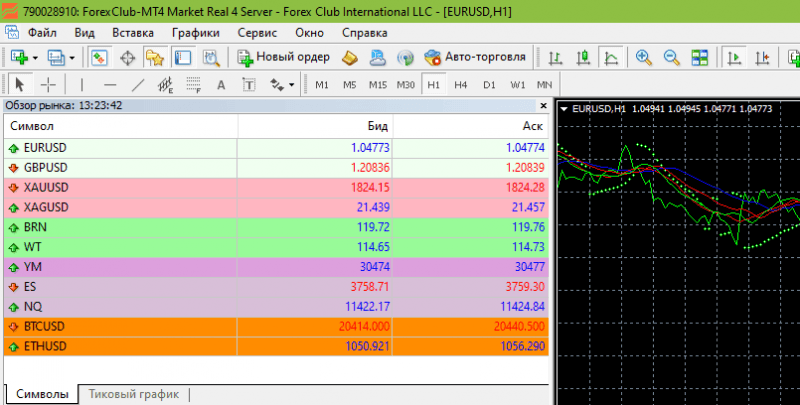Click the Бид column header
The height and width of the screenshot is (405, 800).
(x=315, y=126)
